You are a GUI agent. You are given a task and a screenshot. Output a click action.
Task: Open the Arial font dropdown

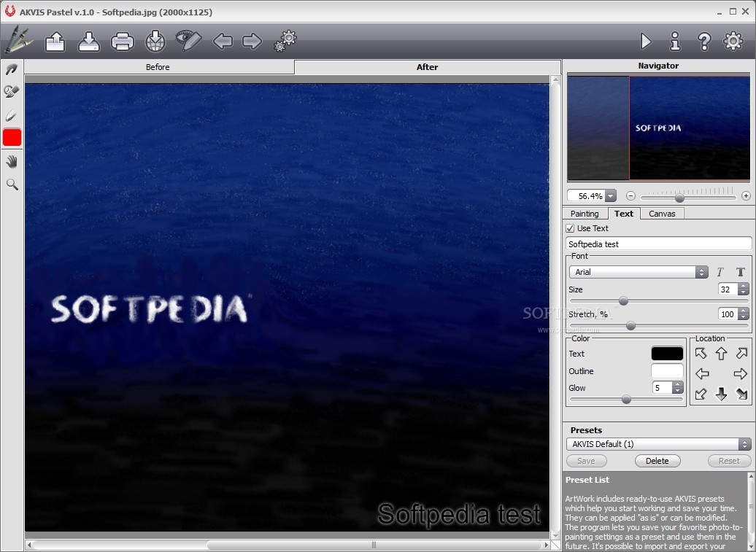coord(639,272)
